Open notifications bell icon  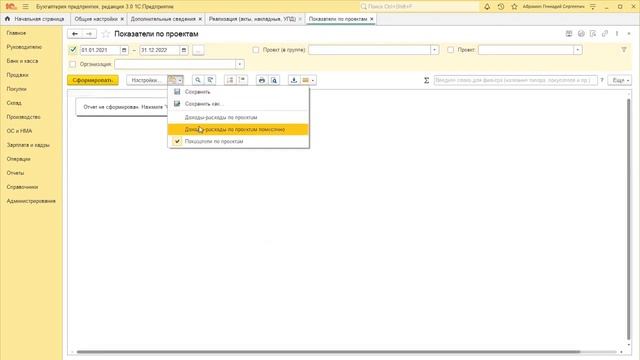point(487,7)
